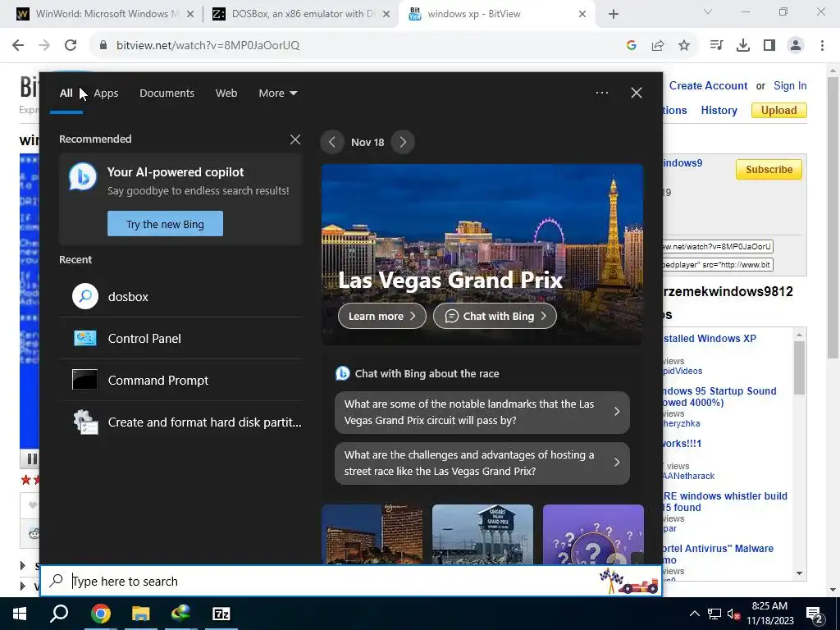Switch to the Documents search filter

(x=167, y=94)
